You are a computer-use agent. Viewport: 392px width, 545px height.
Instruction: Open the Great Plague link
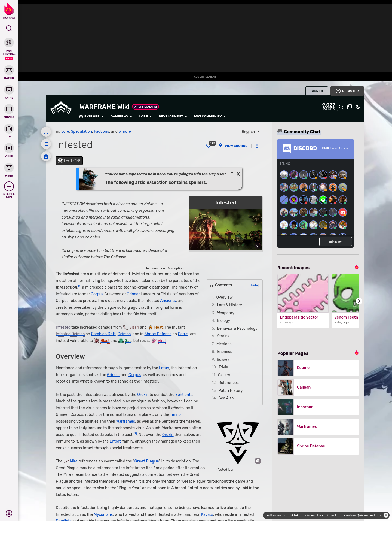click(147, 461)
